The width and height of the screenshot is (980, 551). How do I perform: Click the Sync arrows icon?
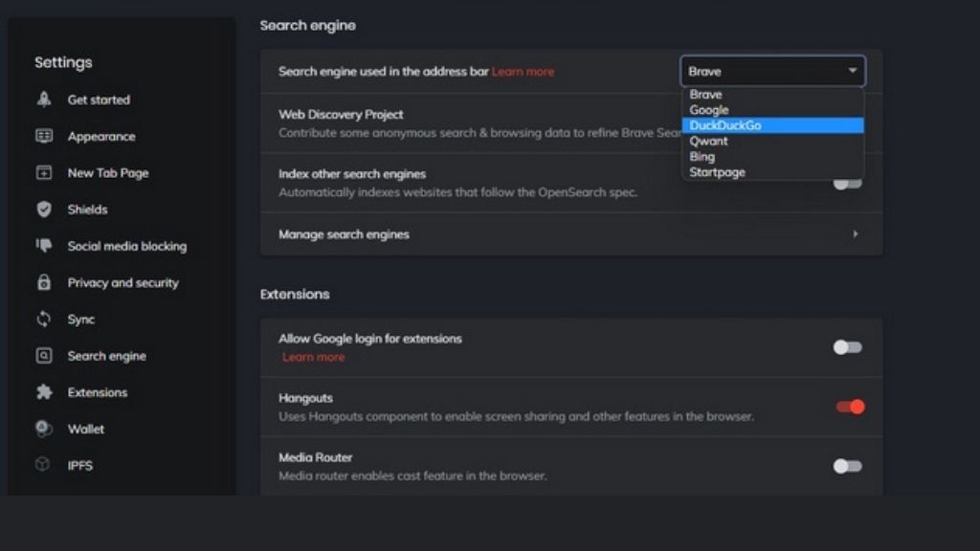click(44, 319)
